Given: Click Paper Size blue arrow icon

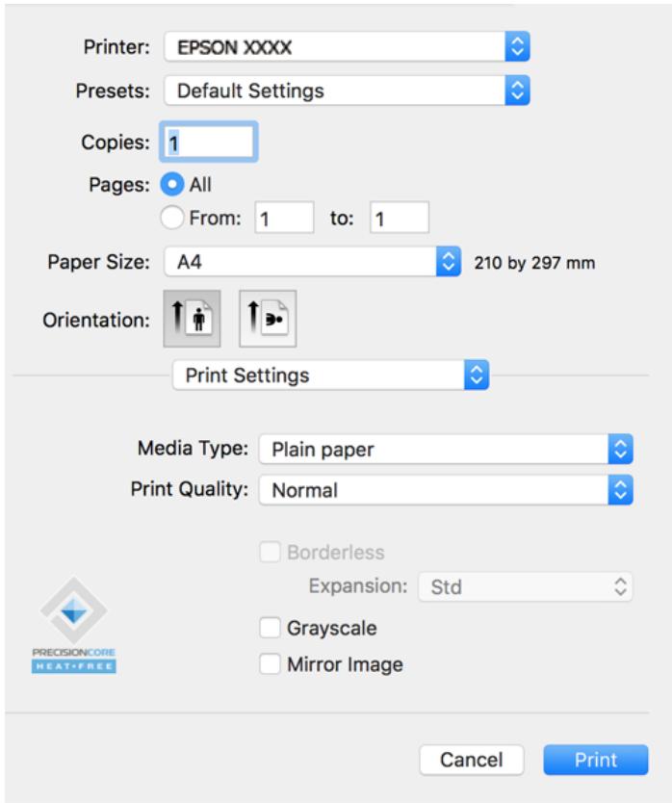Looking at the screenshot, I should (449, 262).
